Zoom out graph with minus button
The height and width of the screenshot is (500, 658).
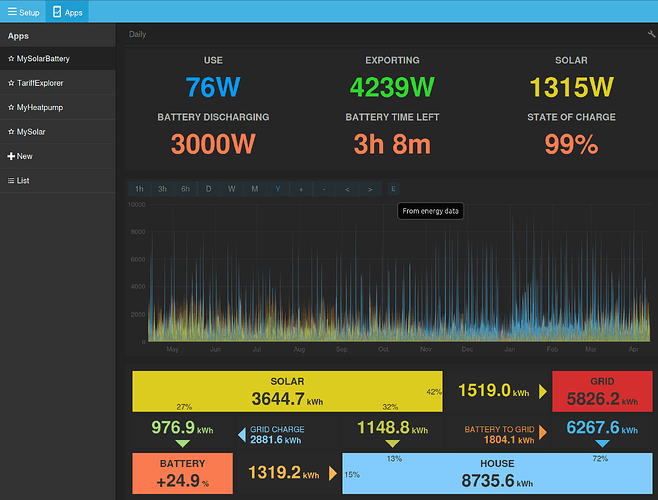pos(324,189)
